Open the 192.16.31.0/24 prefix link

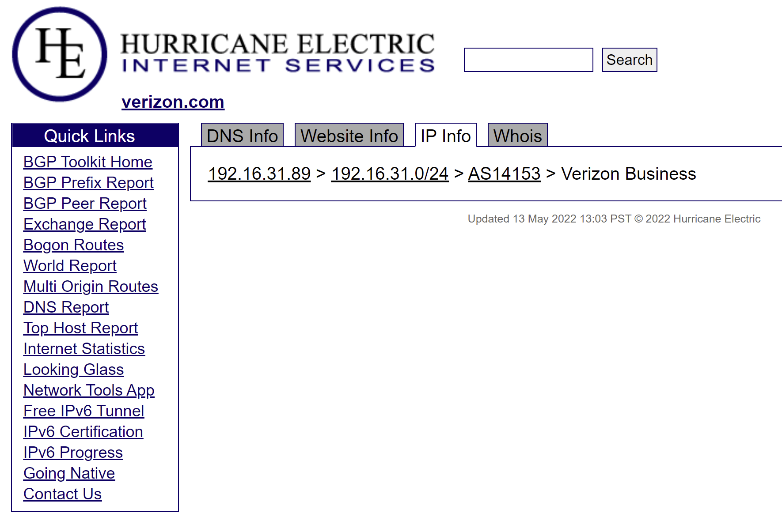390,174
